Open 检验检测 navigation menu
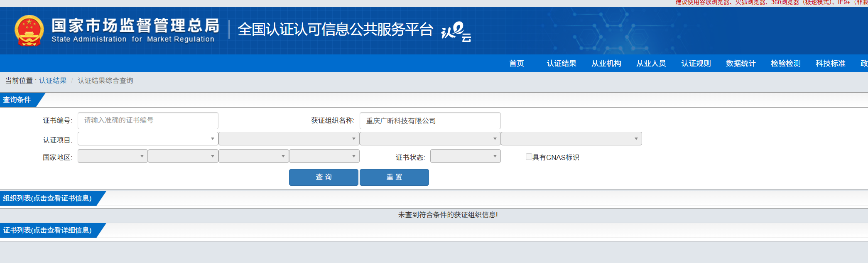Viewport: 868px width, 263px height. point(786,63)
